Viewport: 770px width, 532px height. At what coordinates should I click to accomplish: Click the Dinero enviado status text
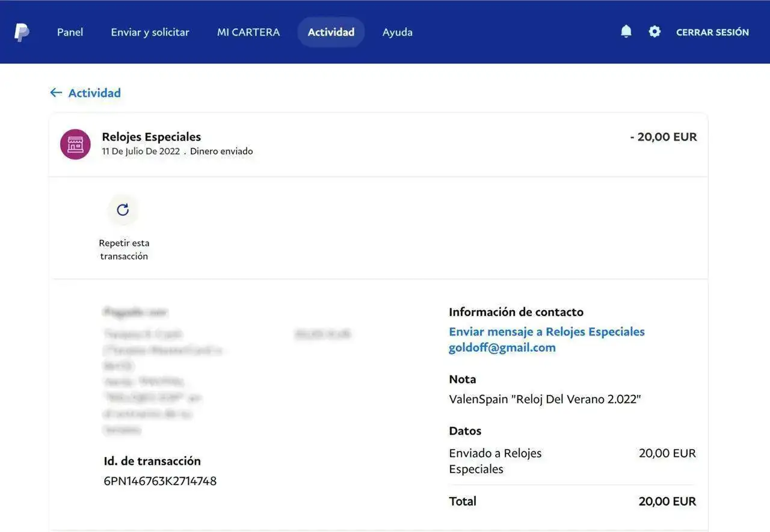point(221,151)
